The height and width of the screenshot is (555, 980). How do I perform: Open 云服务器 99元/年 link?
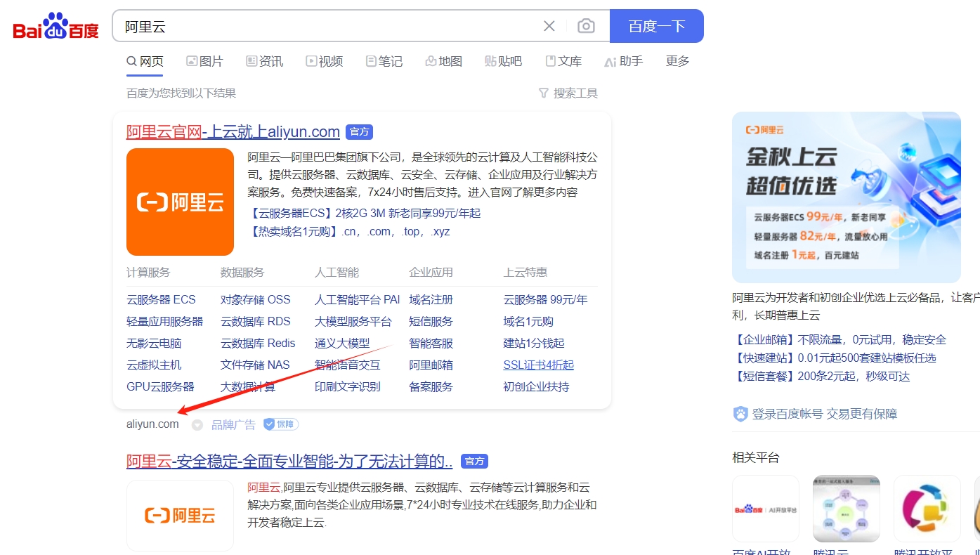(545, 299)
